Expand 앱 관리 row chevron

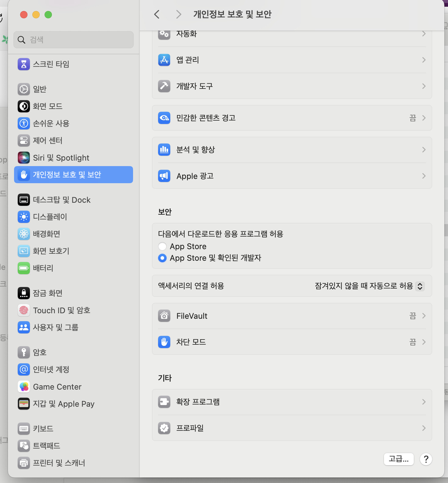[x=424, y=60]
